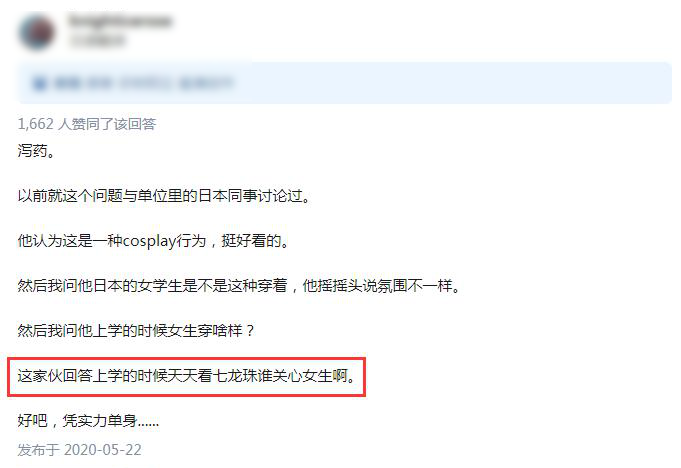This screenshot has height=468, width=681.
Task: Click the blurred author username beside avatar
Action: 119,21
